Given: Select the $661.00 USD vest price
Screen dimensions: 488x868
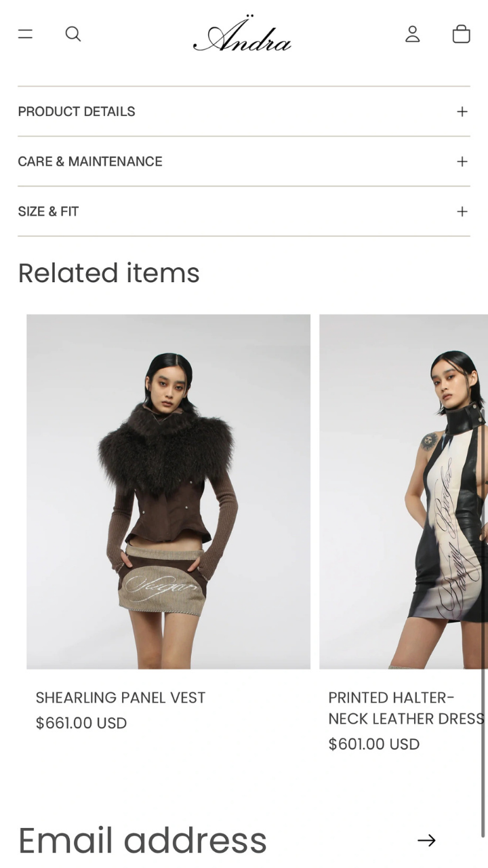Looking at the screenshot, I should (81, 724).
